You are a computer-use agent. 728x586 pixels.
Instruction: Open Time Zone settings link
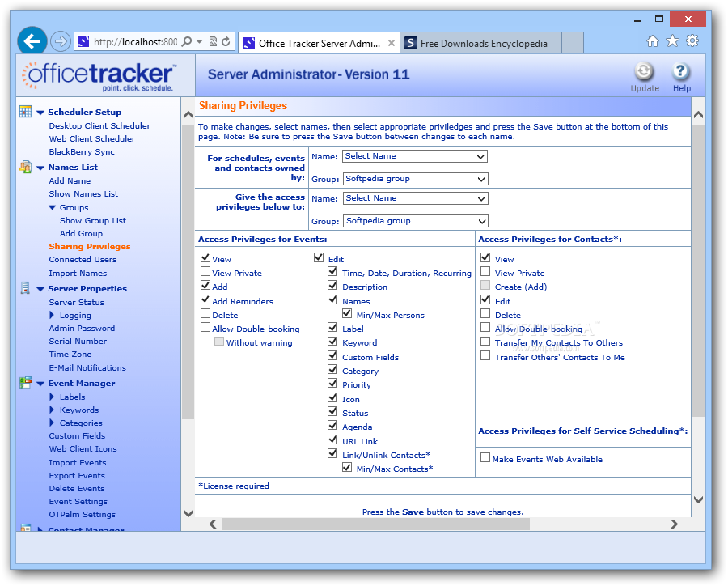pos(70,355)
